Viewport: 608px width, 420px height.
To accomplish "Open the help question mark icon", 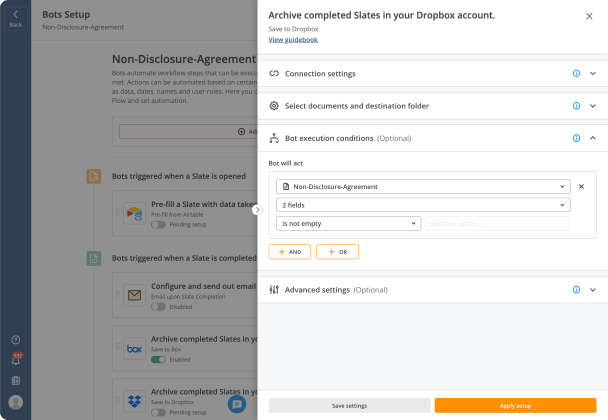I will tap(16, 340).
